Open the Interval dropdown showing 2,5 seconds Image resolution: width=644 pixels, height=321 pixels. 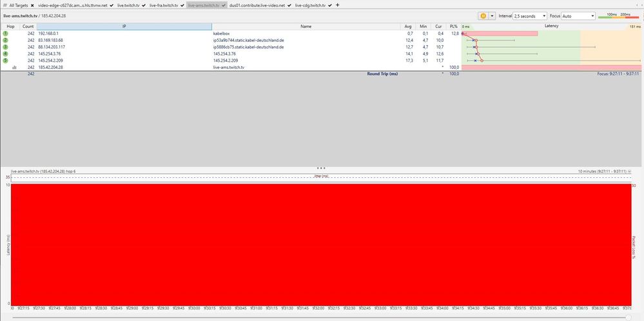530,15
